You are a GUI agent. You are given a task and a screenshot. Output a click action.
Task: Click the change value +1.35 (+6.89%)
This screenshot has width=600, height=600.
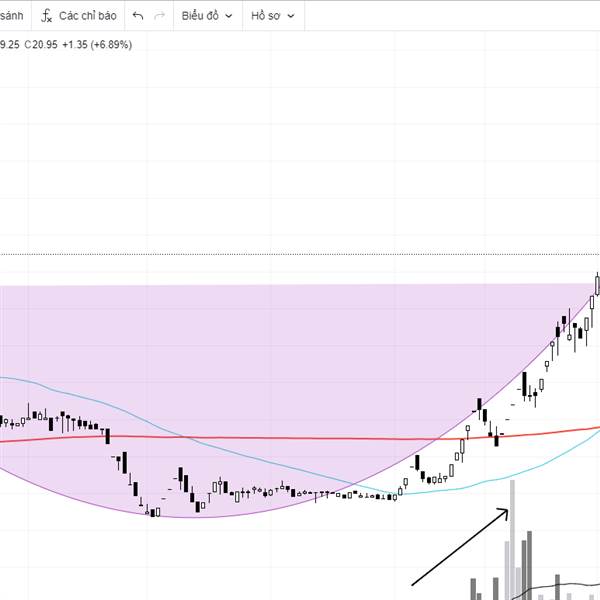[97, 45]
